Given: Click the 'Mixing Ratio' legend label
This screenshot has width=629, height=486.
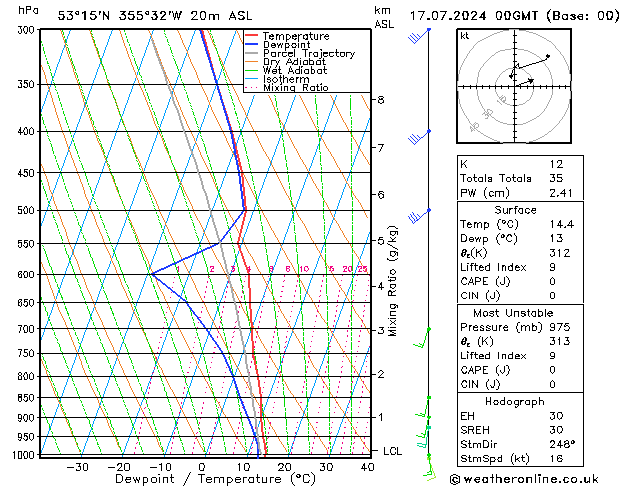Looking at the screenshot, I should click(296, 87).
